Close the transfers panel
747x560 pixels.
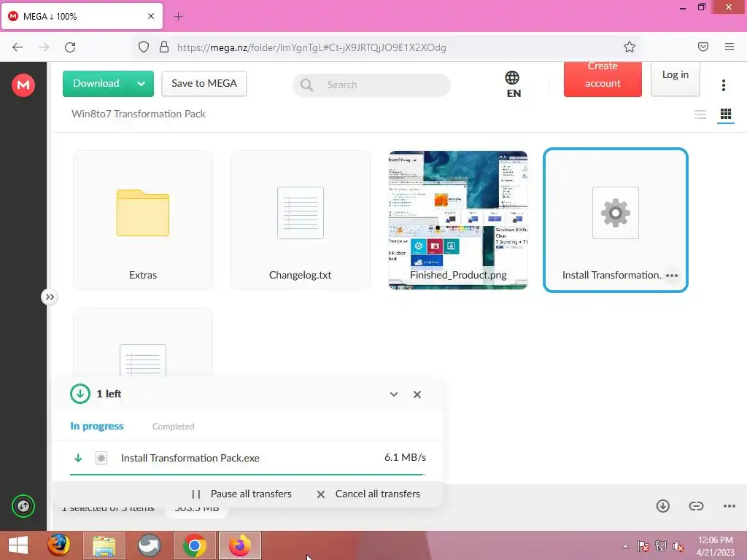[417, 394]
